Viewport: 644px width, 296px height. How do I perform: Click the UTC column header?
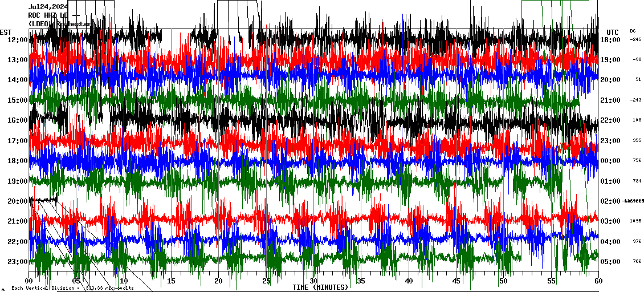coord(612,32)
